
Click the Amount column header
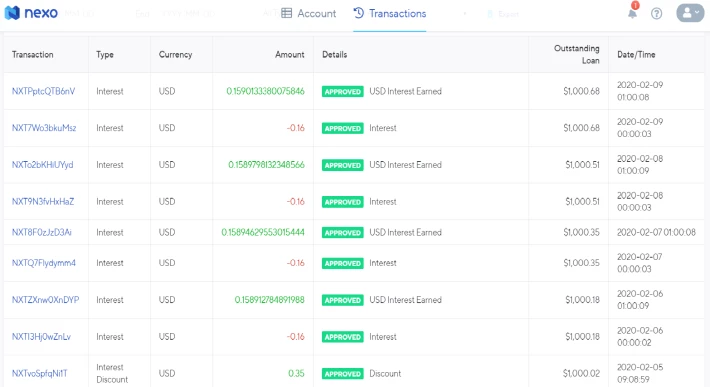point(290,54)
